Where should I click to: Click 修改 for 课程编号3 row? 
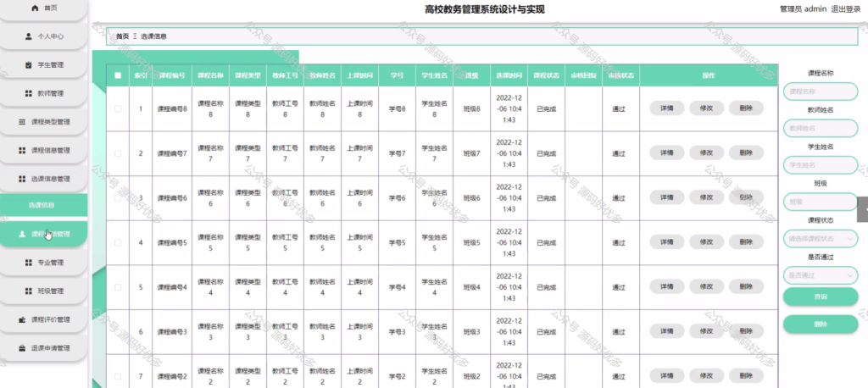click(706, 331)
